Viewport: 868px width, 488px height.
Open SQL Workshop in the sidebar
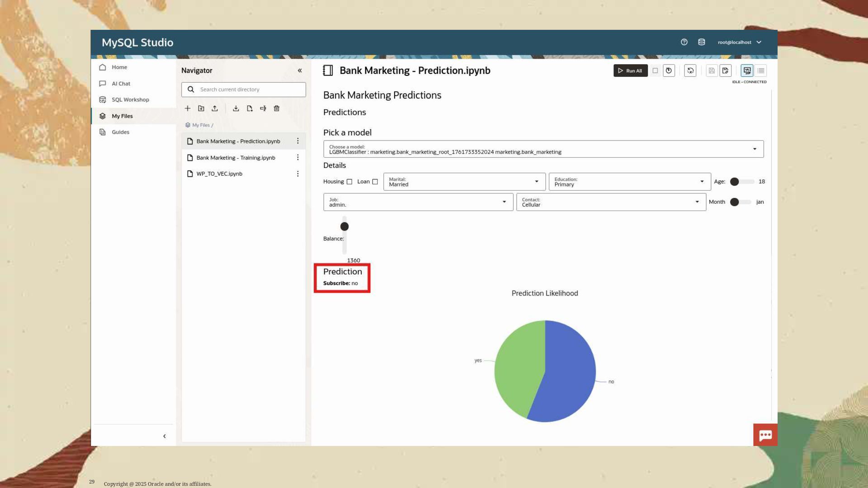click(x=130, y=100)
